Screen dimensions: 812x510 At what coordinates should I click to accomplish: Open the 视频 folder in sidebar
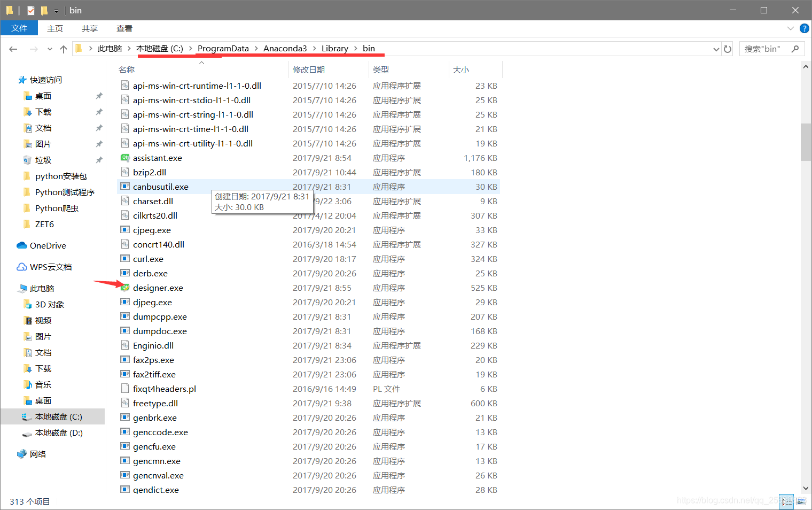pyautogui.click(x=43, y=320)
